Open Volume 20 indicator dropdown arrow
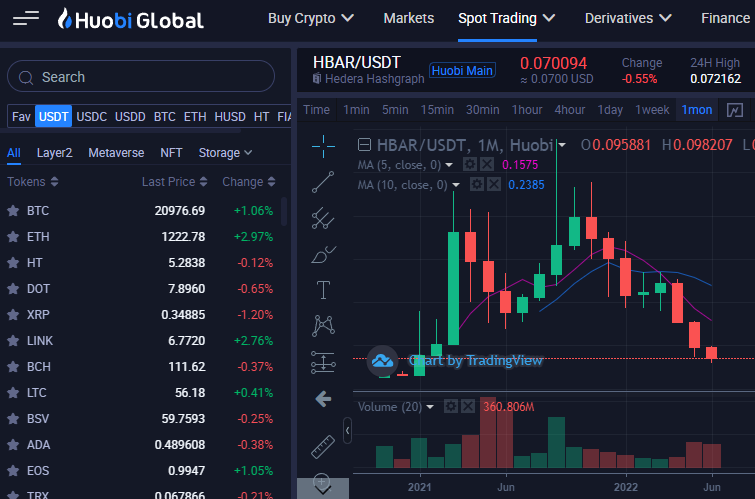Viewport: 755px width, 499px height. click(x=430, y=407)
